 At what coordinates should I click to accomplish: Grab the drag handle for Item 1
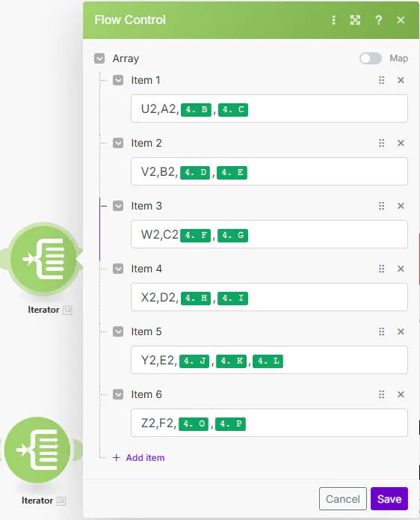click(x=382, y=80)
